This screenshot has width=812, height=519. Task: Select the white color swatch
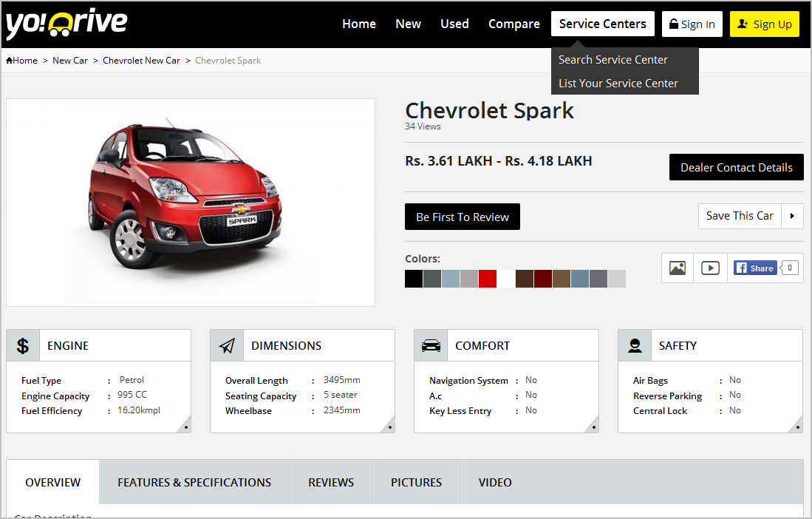pyautogui.click(x=506, y=279)
